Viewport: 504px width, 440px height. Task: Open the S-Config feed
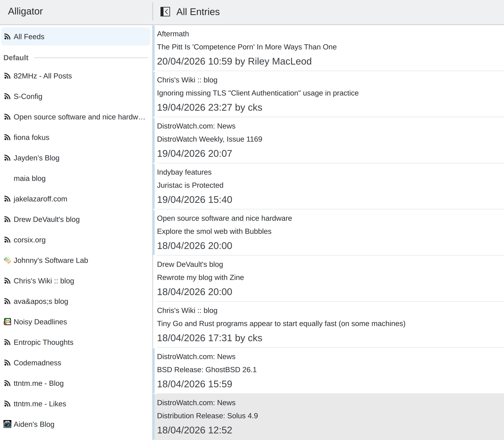76,96
